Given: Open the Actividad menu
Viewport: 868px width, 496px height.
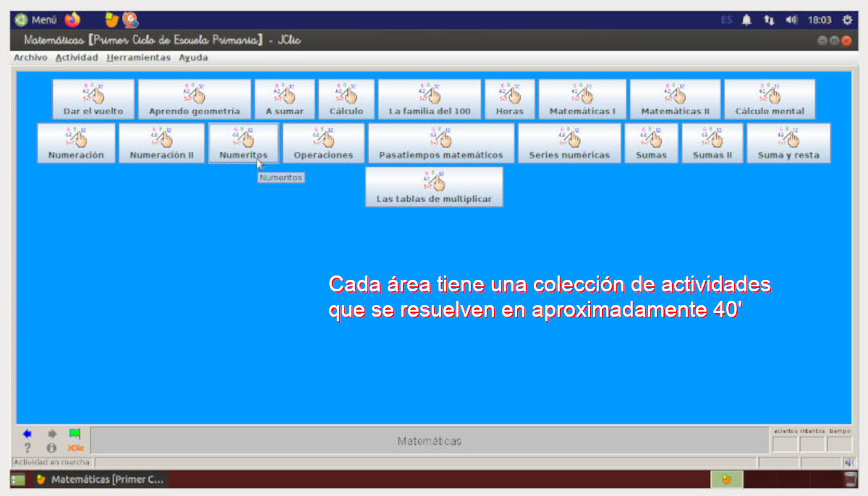Looking at the screenshot, I should pos(77,58).
